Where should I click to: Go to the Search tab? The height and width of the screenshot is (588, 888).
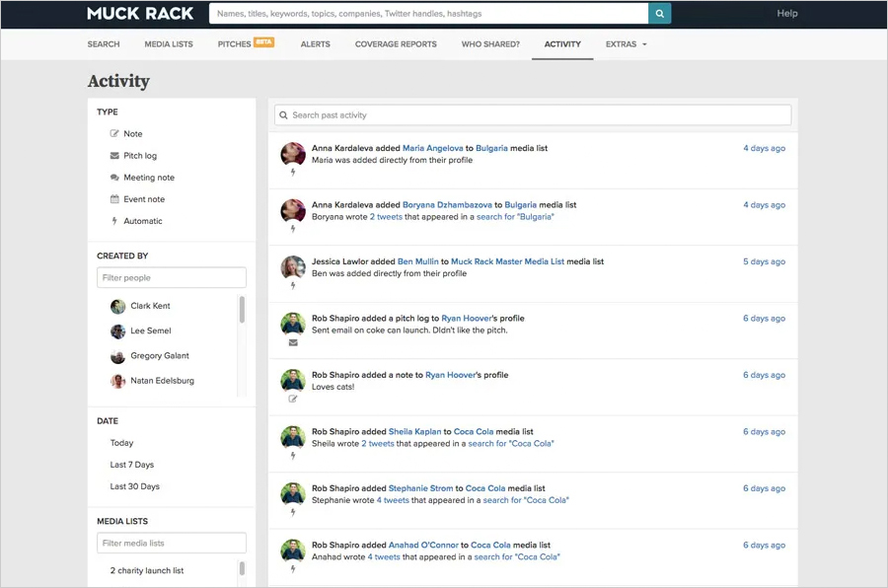(104, 44)
